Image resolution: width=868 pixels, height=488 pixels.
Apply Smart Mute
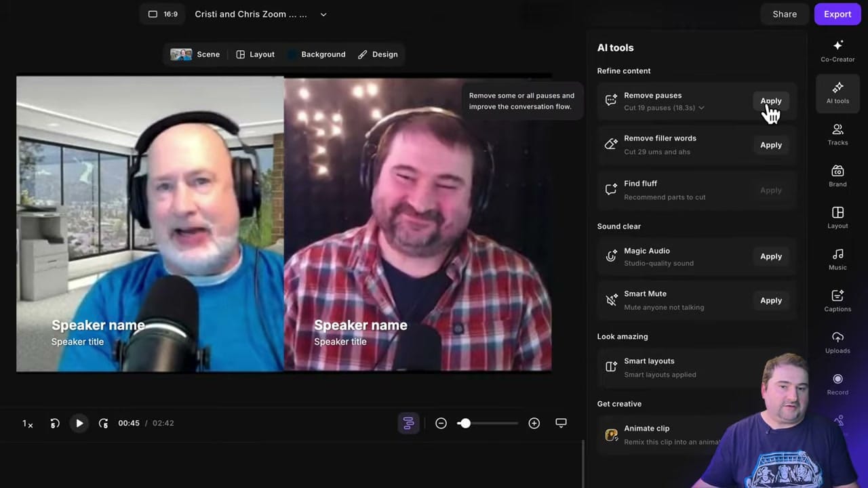[771, 300]
